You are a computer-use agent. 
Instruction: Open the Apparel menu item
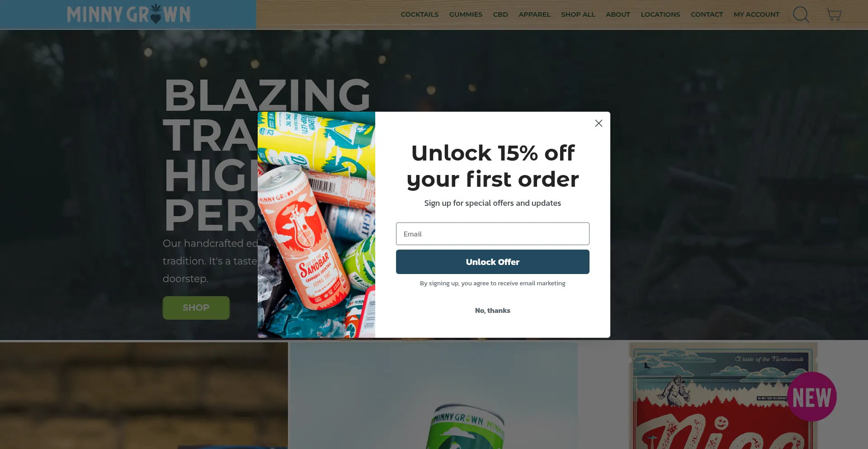click(x=534, y=14)
